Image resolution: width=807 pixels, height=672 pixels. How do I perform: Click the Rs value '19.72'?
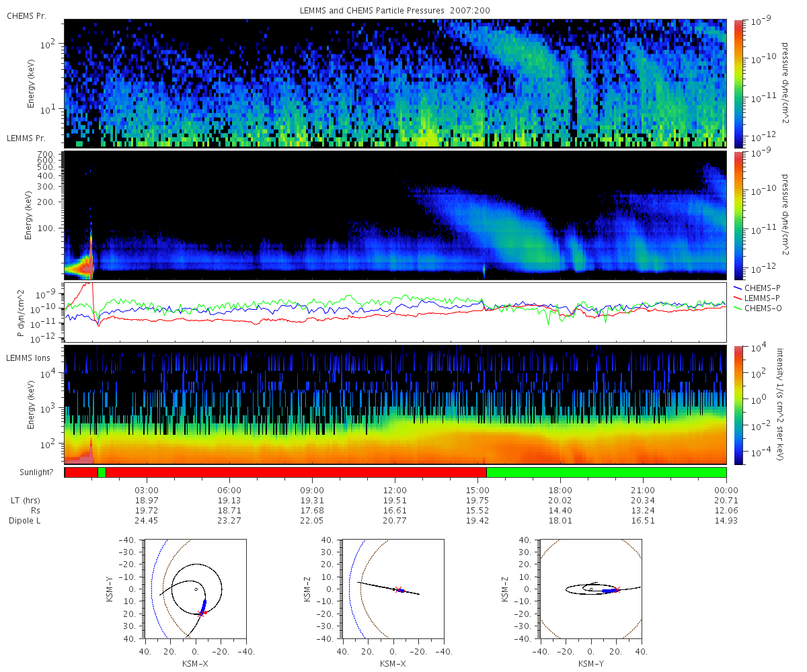click(x=147, y=511)
